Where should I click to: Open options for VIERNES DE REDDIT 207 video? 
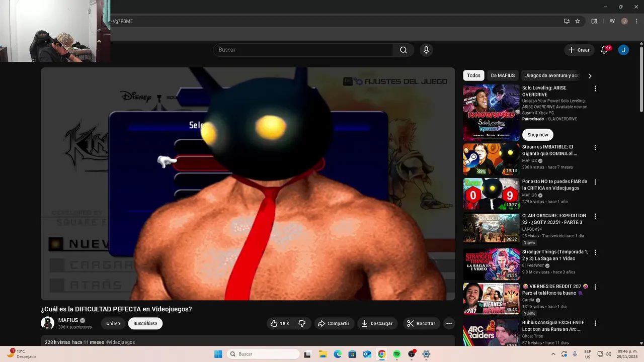coord(595,287)
